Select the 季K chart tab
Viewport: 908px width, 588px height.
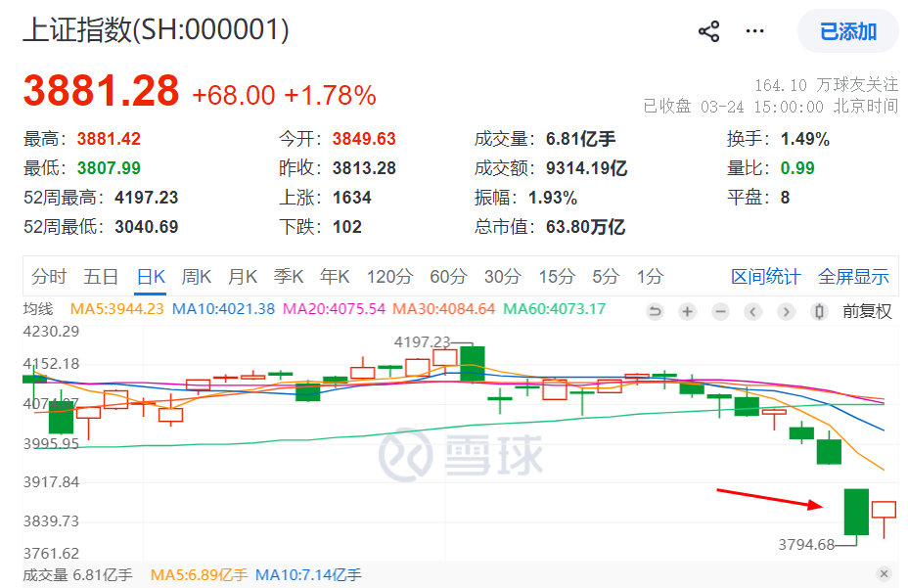(x=289, y=276)
